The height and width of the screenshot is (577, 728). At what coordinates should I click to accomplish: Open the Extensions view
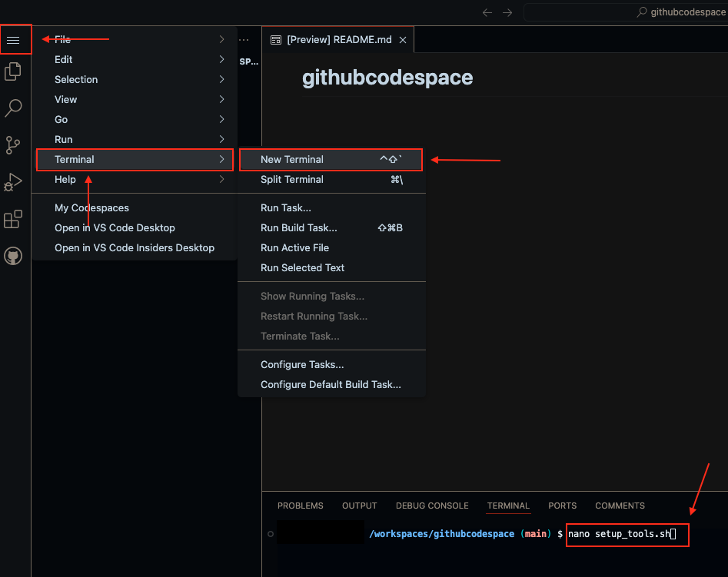(13, 219)
